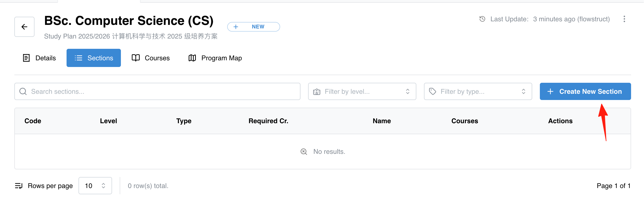The image size is (644, 222).
Task: Open the three-dot more options menu
Action: pos(624,19)
